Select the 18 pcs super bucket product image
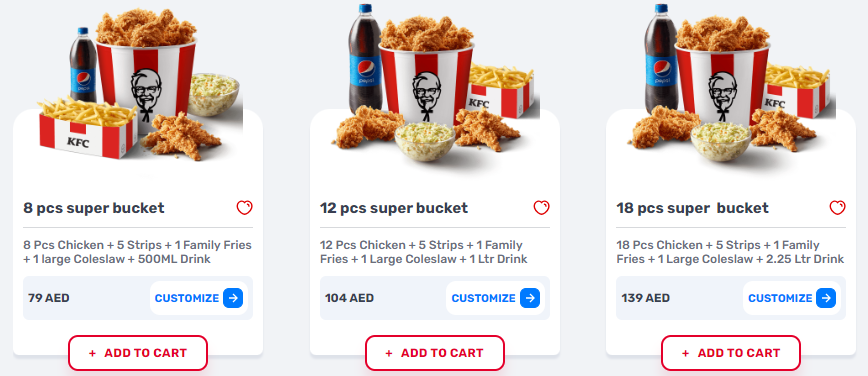This screenshot has height=376, width=868. pos(732,83)
